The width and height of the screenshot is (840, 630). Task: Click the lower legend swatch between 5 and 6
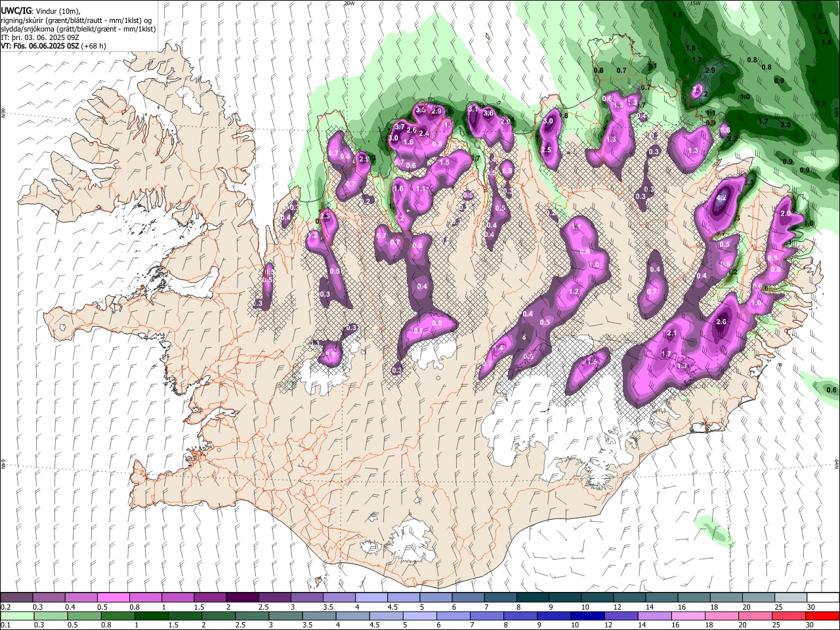click(419, 616)
